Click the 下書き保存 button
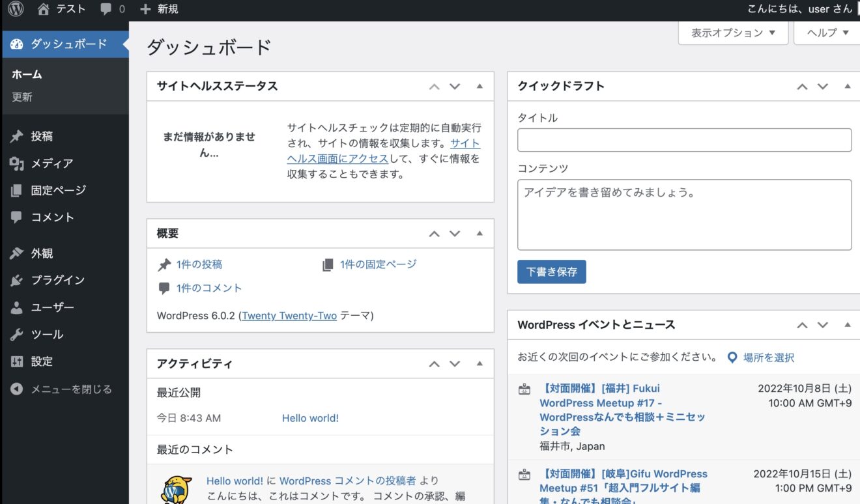Screen dimensions: 860x504 point(551,272)
